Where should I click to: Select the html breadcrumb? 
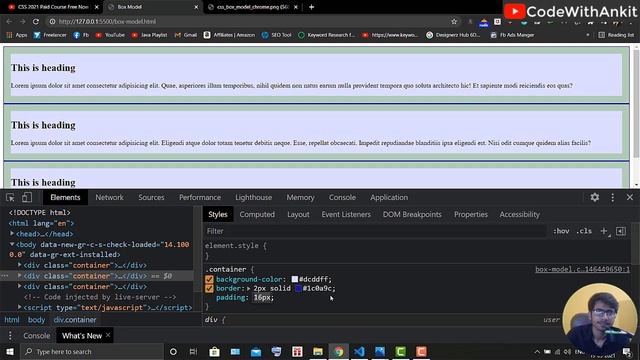pos(12,320)
